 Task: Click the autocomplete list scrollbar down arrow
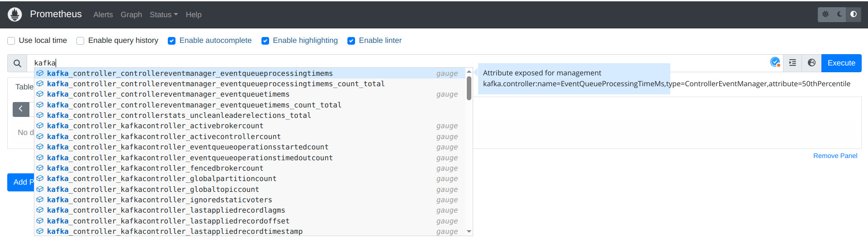[469, 232]
